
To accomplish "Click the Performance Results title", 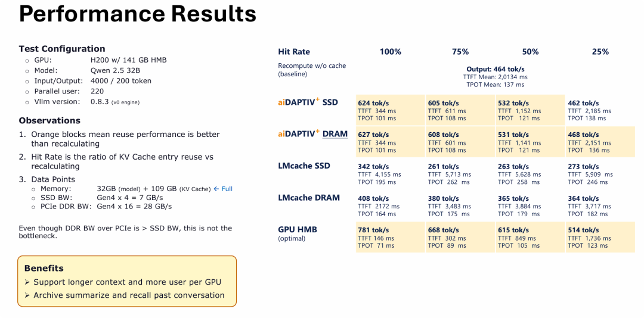I will tap(138, 14).
